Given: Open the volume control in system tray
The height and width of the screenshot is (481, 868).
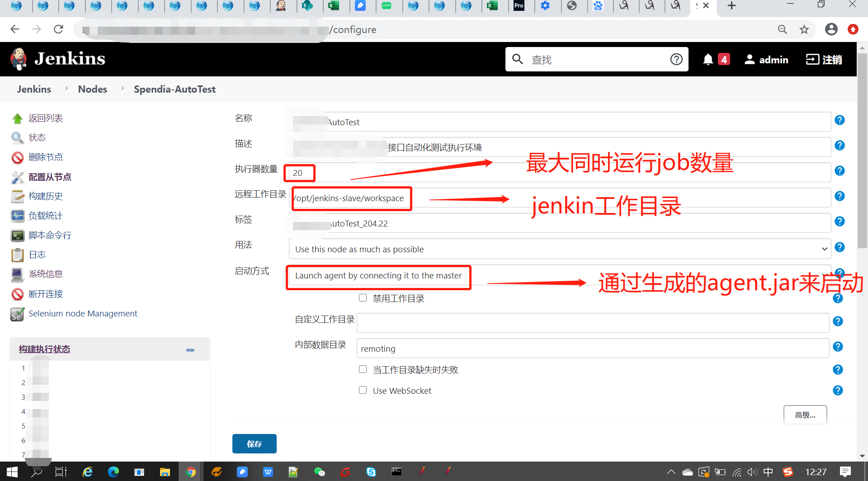Looking at the screenshot, I should [x=752, y=472].
